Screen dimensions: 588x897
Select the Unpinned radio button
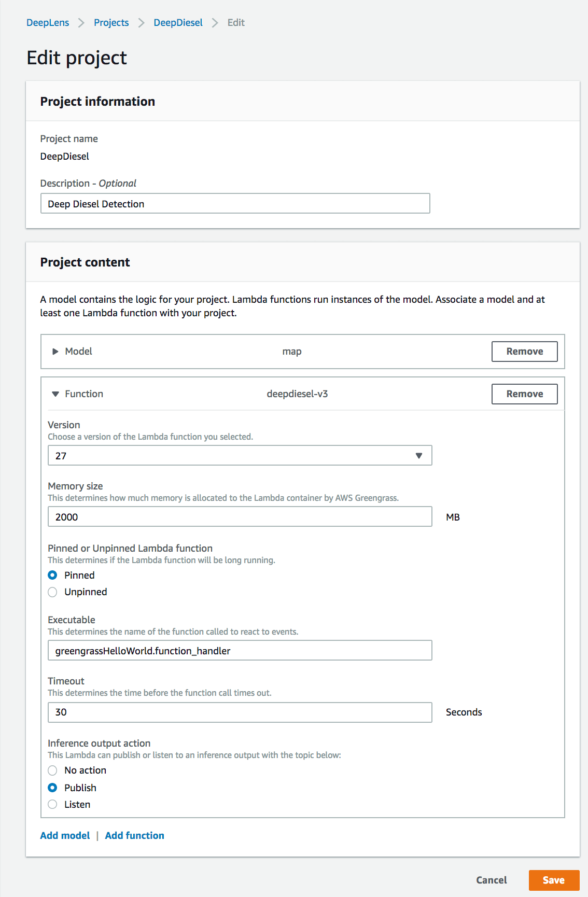52,592
